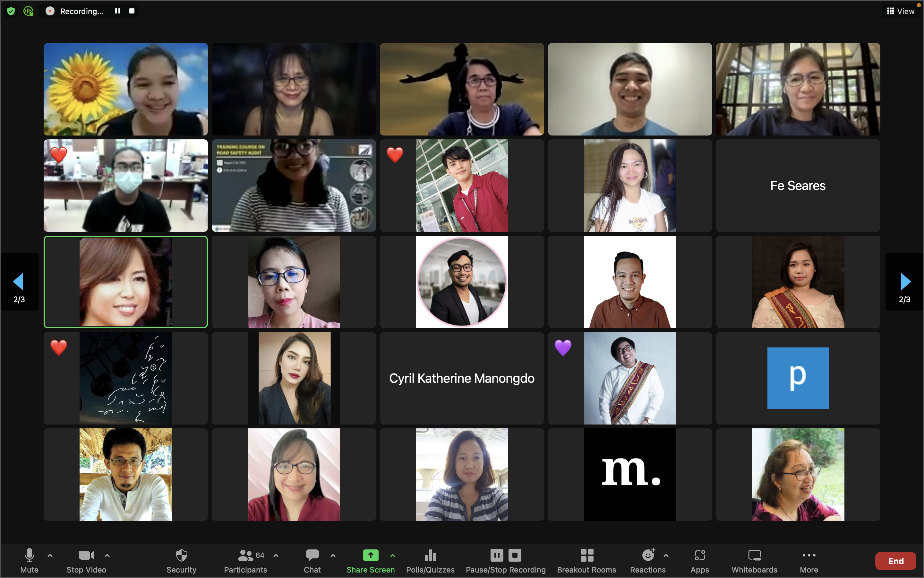
Task: Start Share Screen
Action: click(x=371, y=560)
